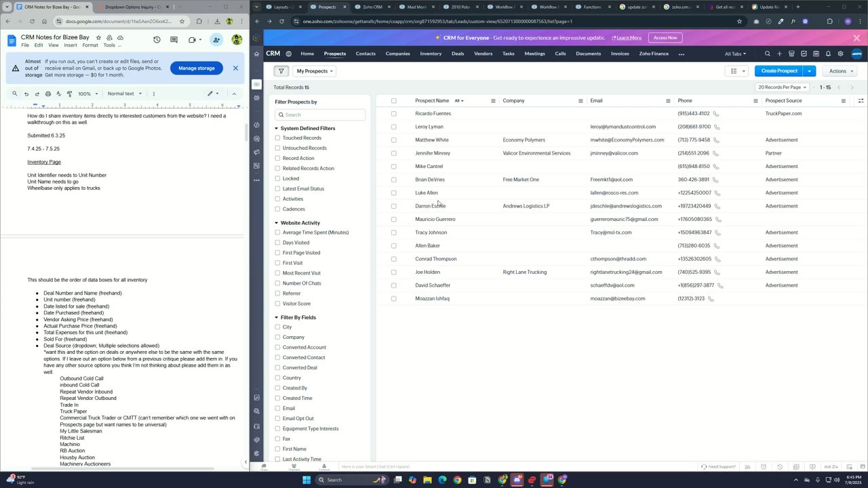This screenshot has height=488, width=868.
Task: Click the paint format icon in Docs toolbar
Action: click(69, 94)
